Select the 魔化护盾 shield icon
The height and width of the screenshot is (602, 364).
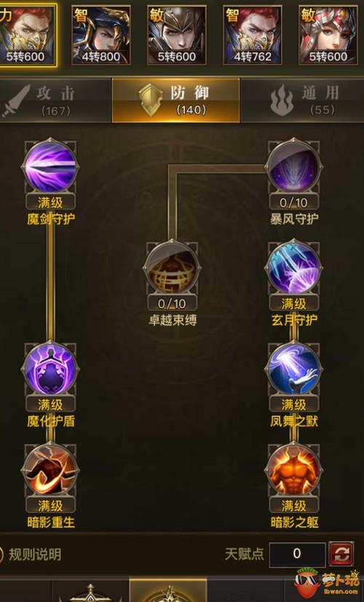click(50, 368)
